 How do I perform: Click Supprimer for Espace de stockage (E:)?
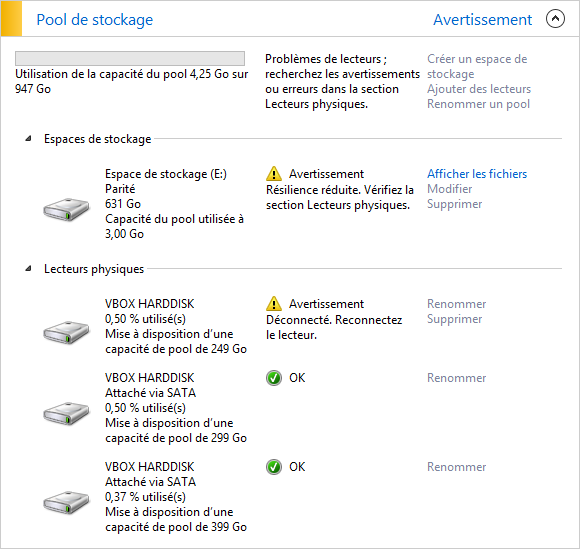(455, 204)
